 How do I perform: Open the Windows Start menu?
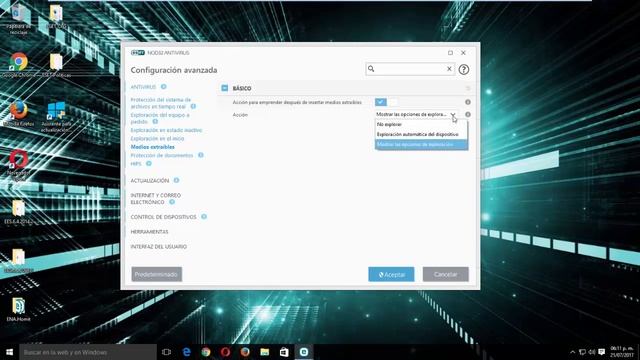click(x=9, y=352)
